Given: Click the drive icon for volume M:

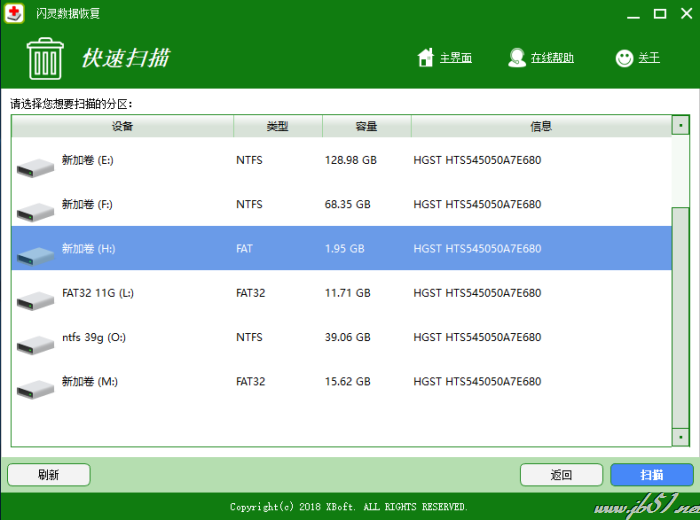Looking at the screenshot, I should (35, 388).
